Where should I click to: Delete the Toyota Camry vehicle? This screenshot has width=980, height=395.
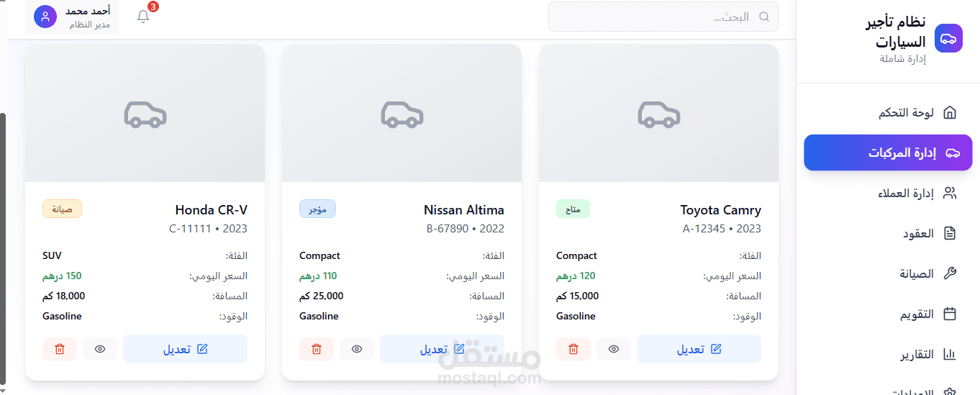(x=573, y=349)
